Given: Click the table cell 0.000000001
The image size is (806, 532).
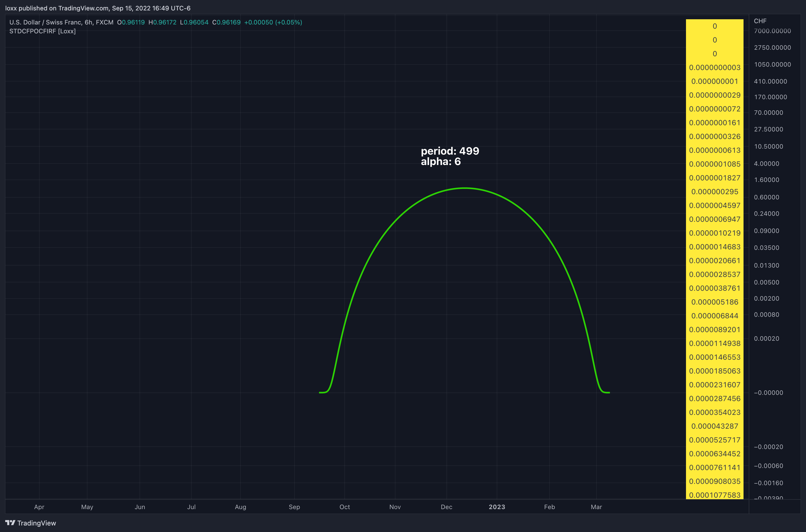Looking at the screenshot, I should pyautogui.click(x=715, y=81).
